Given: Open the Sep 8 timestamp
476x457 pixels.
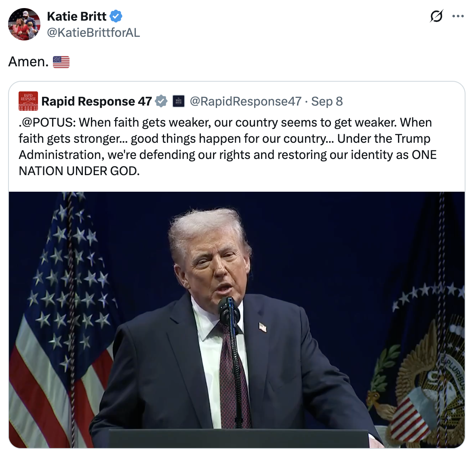Looking at the screenshot, I should point(327,101).
